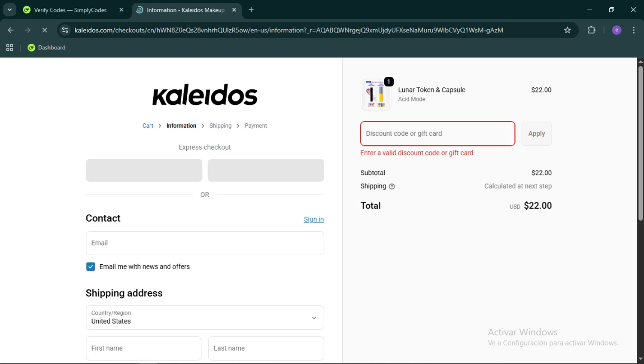Click the scrollbar down arrow

coord(640,359)
